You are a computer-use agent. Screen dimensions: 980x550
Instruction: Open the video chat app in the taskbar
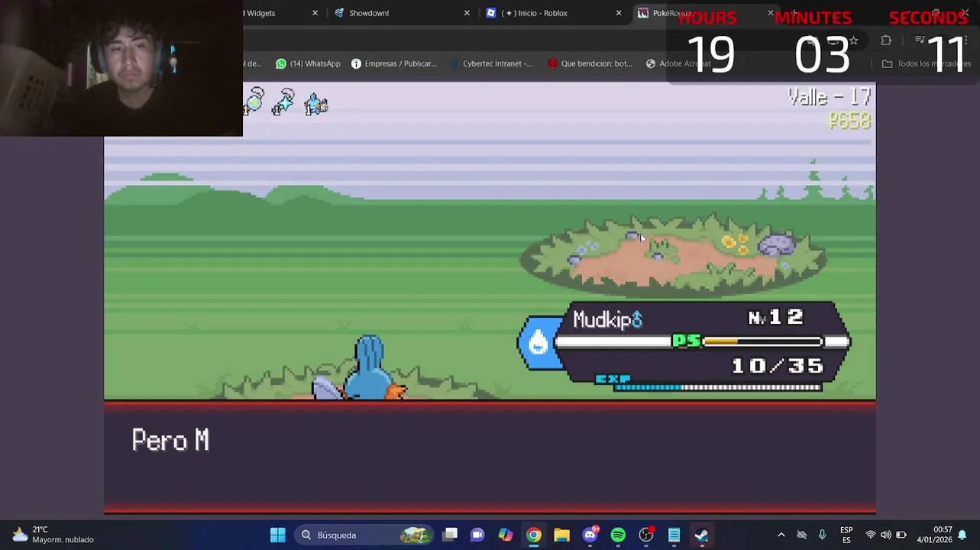477,535
